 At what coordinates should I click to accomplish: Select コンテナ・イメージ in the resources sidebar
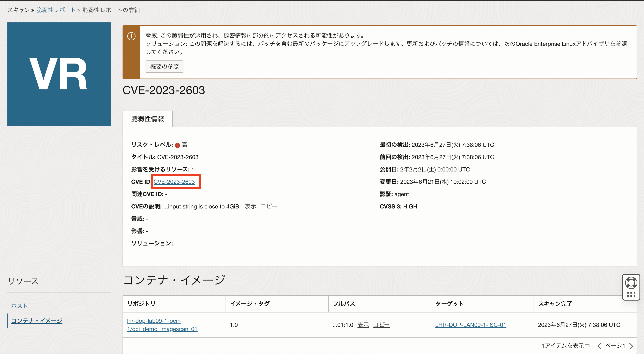click(37, 320)
